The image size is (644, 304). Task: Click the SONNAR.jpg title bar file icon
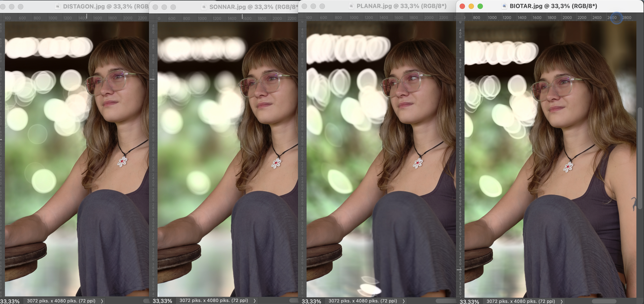[x=204, y=7]
